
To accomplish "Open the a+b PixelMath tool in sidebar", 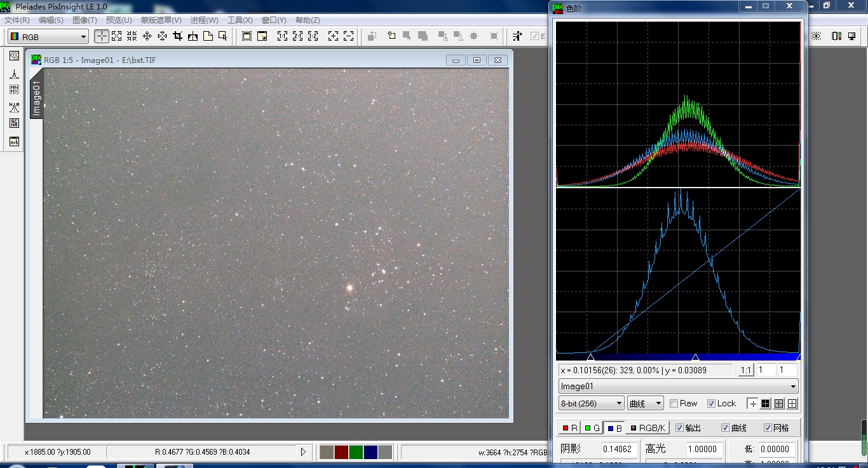I will (14, 142).
